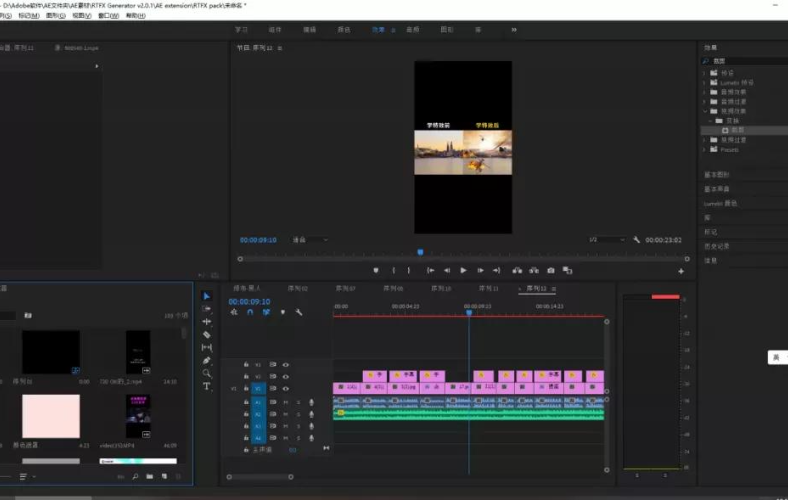This screenshot has height=500, width=788.
Task: Select the Razor tool
Action: [x=207, y=335]
